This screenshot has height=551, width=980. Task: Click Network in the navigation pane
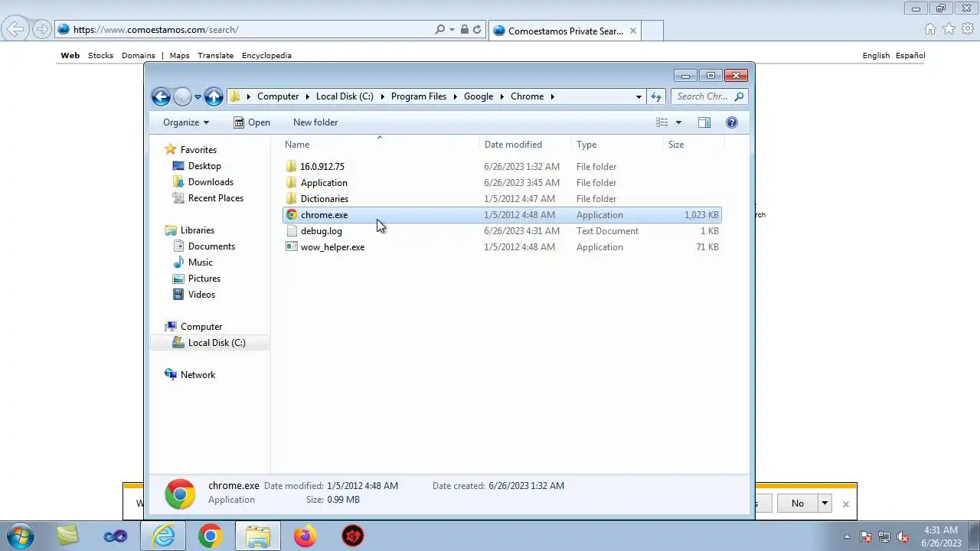198,375
